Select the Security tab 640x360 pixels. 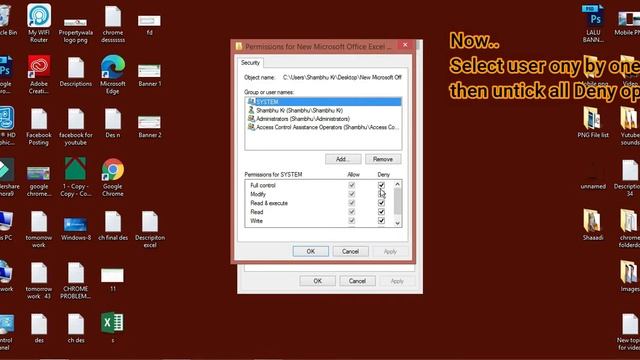tap(250, 62)
